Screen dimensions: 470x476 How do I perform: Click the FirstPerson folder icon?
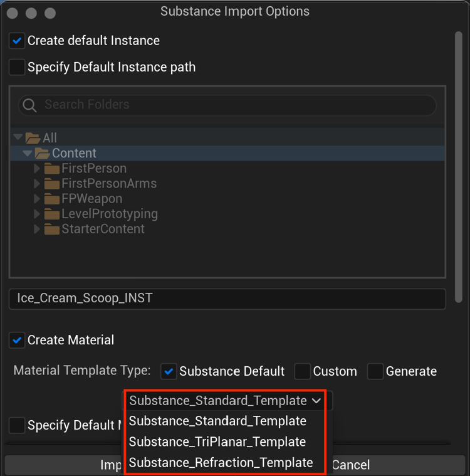(52, 169)
